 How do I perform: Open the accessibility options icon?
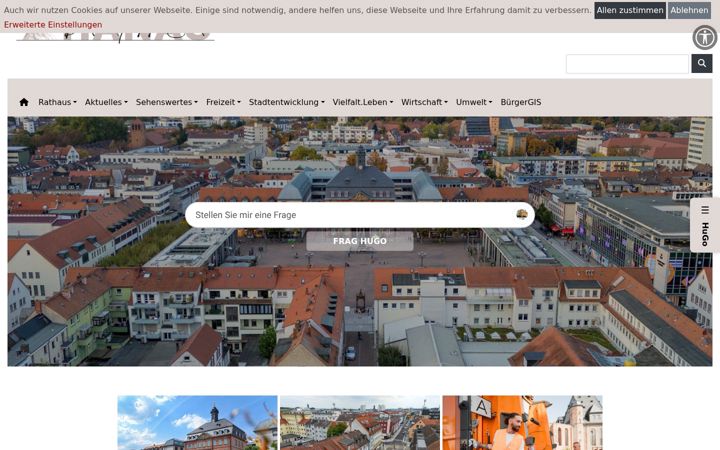(x=704, y=37)
